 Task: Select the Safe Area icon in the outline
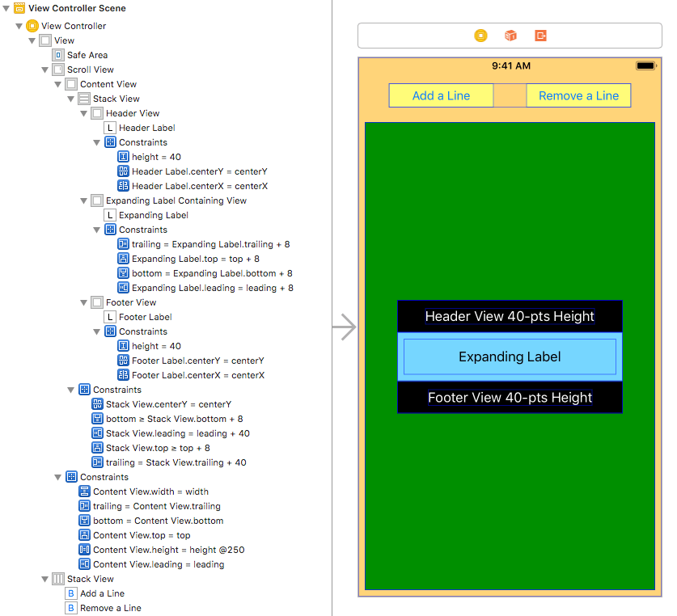pos(57,55)
